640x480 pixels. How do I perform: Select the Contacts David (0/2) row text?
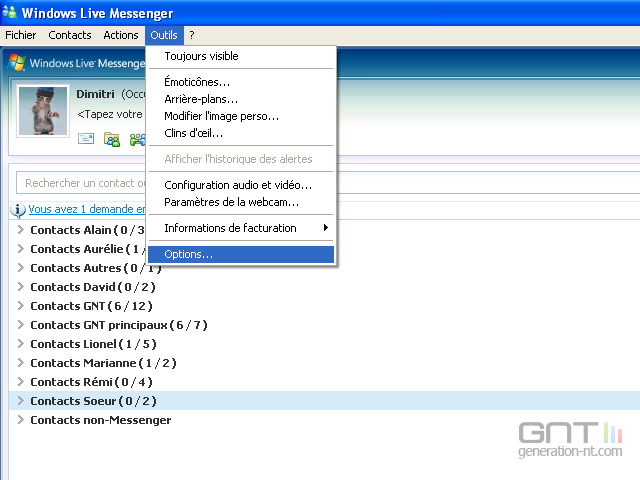pyautogui.click(x=93, y=287)
